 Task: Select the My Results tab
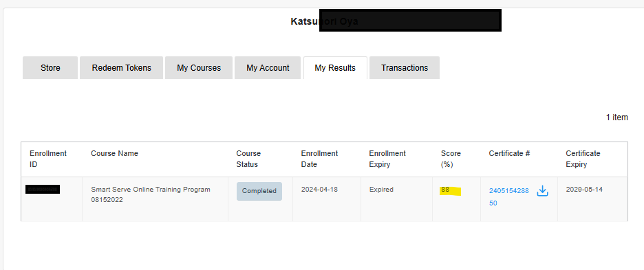(335, 68)
